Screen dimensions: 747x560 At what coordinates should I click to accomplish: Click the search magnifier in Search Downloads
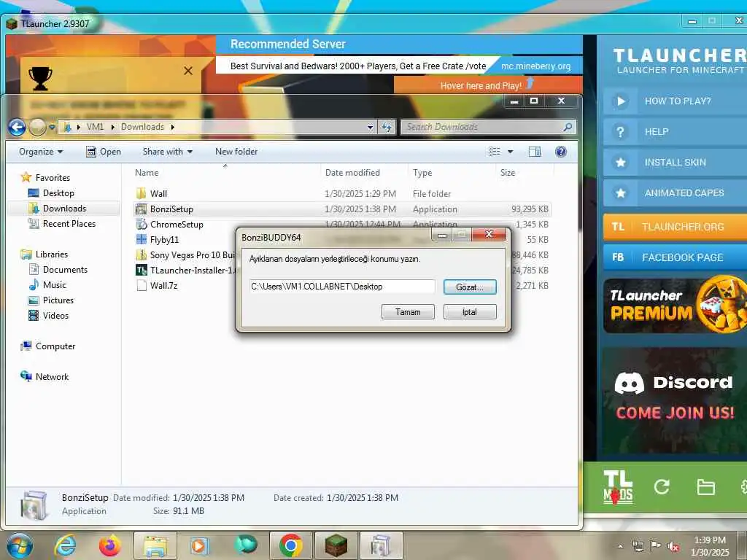pyautogui.click(x=567, y=127)
